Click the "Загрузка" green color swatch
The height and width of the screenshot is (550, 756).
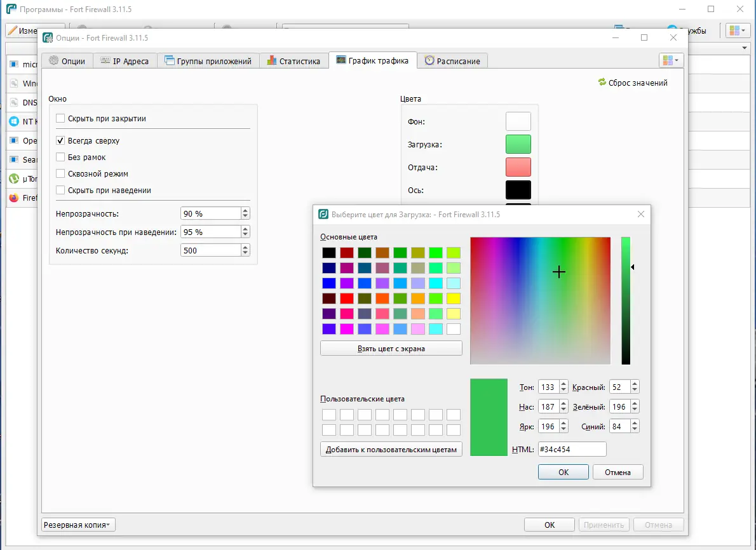[x=518, y=144]
